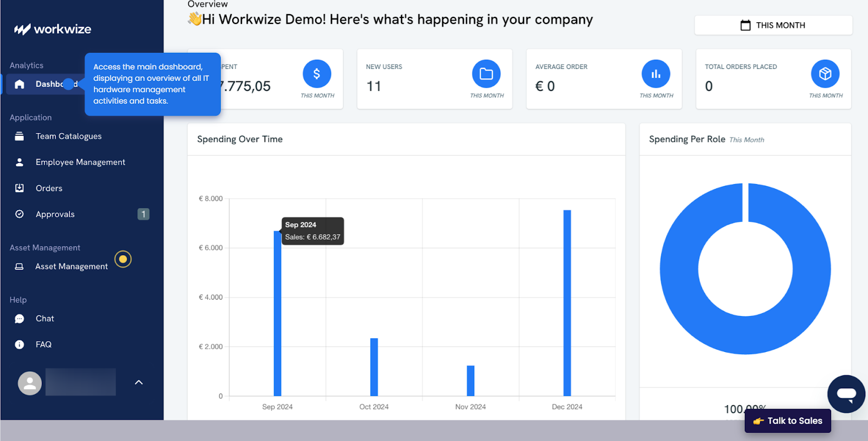868x441 pixels.
Task: Open the chat bubble widget
Action: point(846,394)
